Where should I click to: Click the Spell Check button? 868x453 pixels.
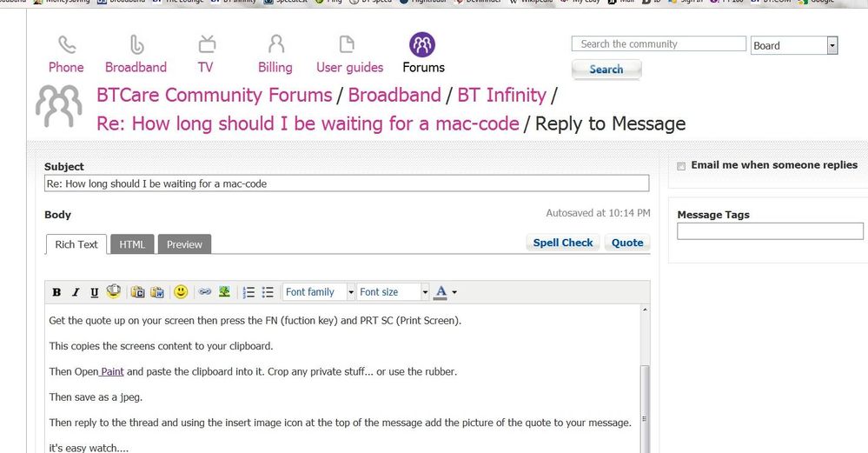pos(562,243)
